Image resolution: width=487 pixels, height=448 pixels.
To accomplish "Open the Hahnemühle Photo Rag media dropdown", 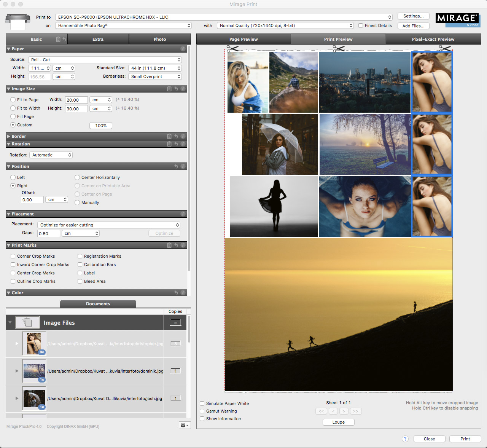I will tap(123, 26).
